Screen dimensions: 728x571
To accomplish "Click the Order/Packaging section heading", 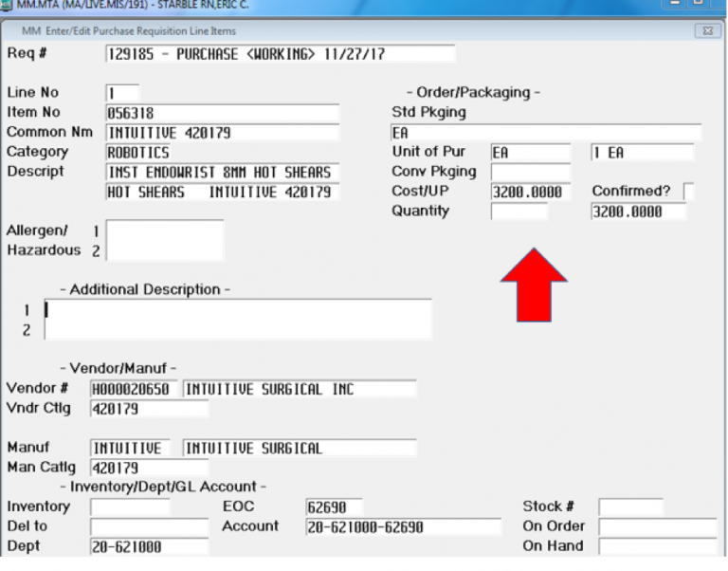I will pos(473,92).
